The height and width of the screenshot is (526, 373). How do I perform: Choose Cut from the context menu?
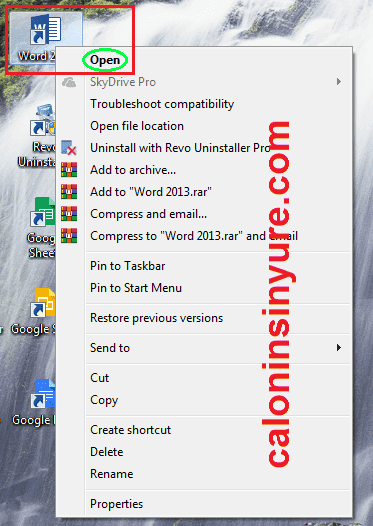204,378
